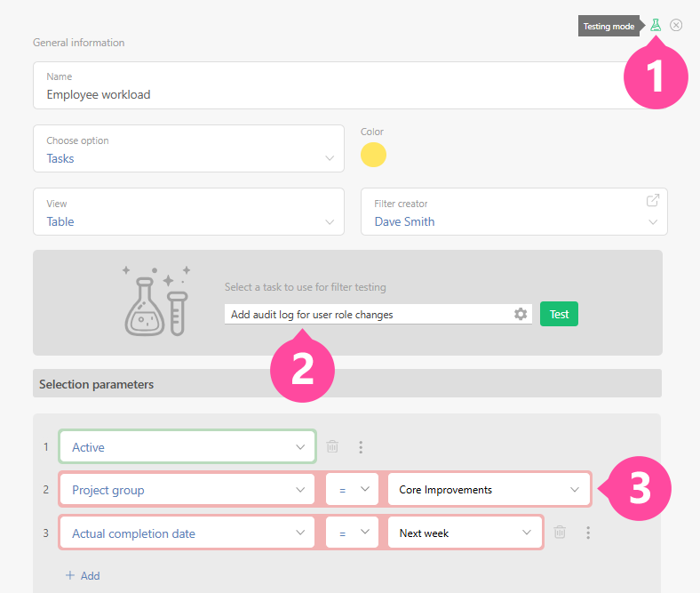Viewport: 700px width, 593px height.
Task: Click the gear icon in task field
Action: click(521, 314)
